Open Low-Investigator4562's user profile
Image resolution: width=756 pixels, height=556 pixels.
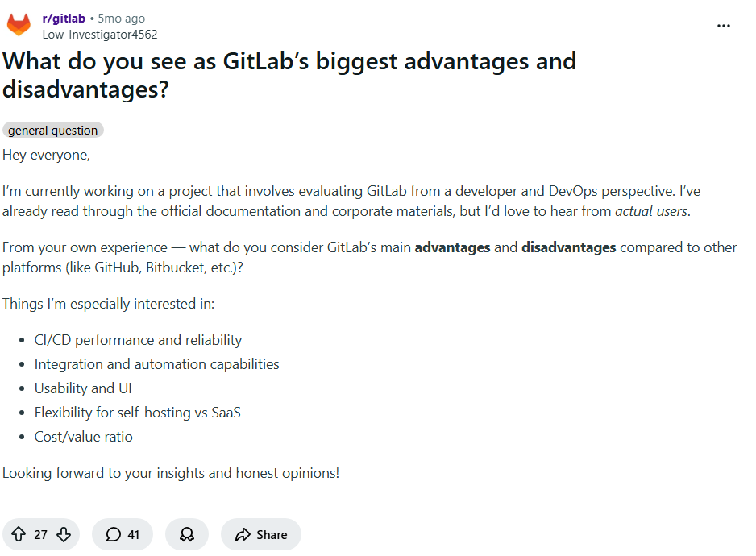[99, 34]
